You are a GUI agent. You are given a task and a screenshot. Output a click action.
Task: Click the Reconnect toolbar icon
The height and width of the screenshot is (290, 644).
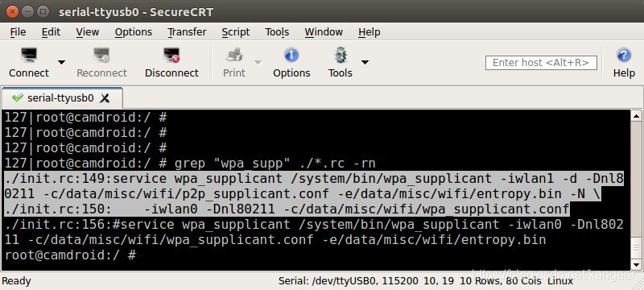coord(101,55)
